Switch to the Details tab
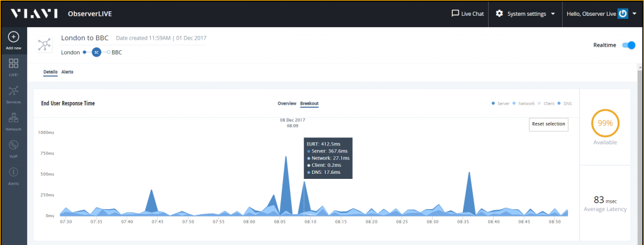Screen dimensions: 644x245 pyautogui.click(x=50, y=72)
